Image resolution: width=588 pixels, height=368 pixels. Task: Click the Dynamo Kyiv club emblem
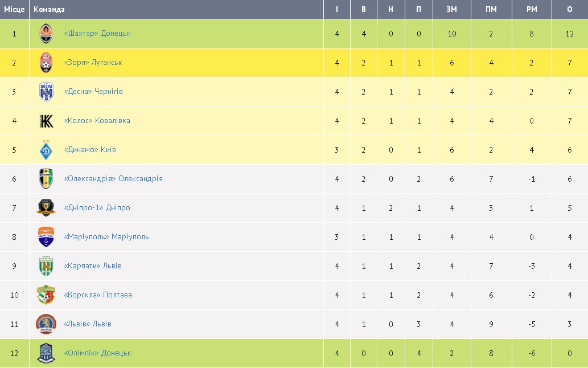[x=46, y=150]
